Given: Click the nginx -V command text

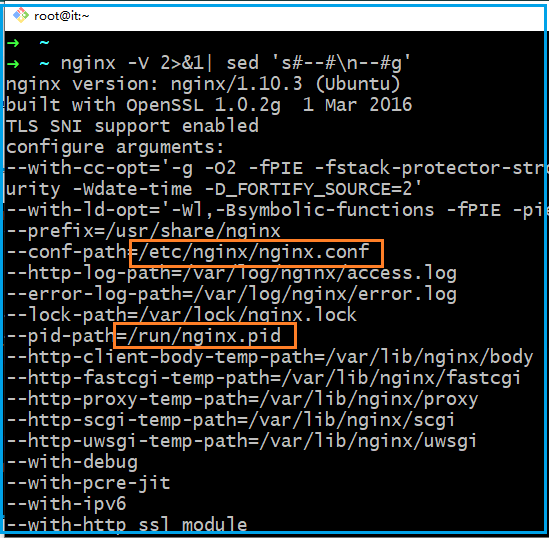Looking at the screenshot, I should [x=105, y=64].
